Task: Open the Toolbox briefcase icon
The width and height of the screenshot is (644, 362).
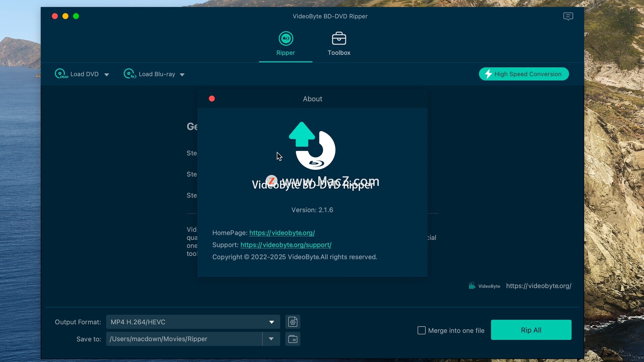Action: point(339,39)
